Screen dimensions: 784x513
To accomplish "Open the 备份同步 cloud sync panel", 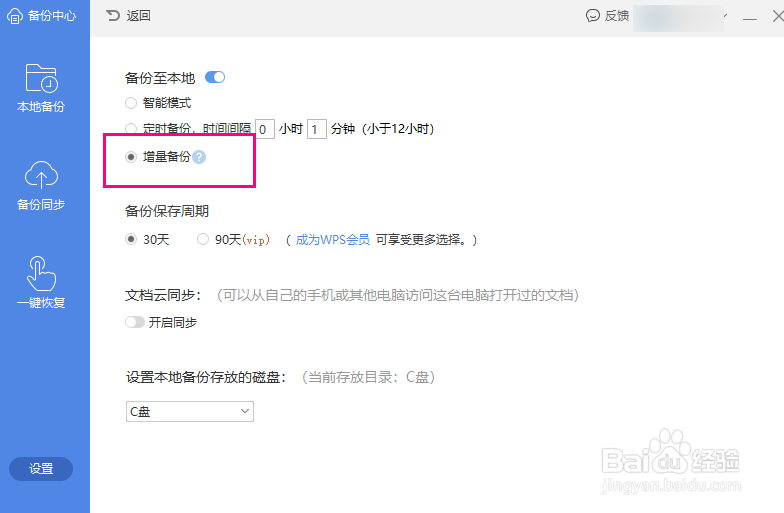I will [x=41, y=186].
